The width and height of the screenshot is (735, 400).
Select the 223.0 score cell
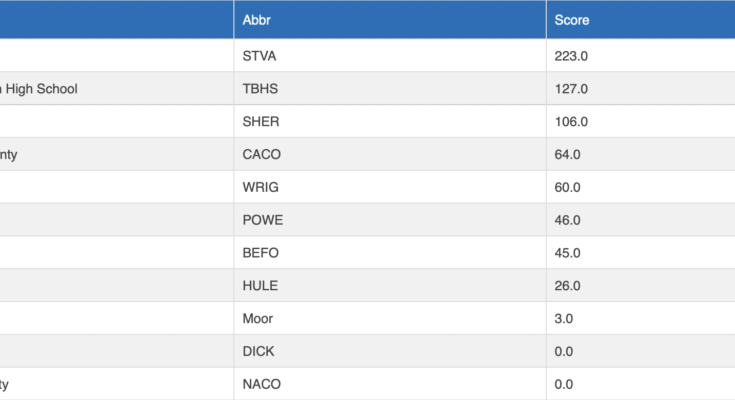pos(572,56)
